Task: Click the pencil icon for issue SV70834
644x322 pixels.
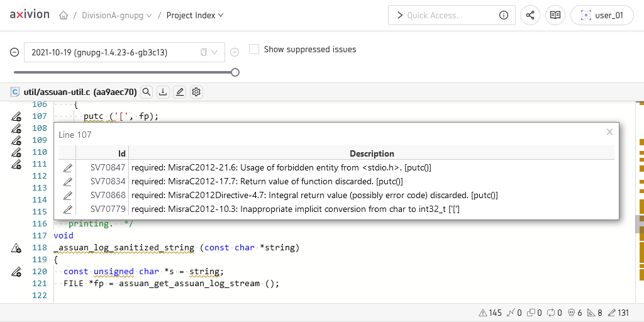Action: [x=68, y=182]
